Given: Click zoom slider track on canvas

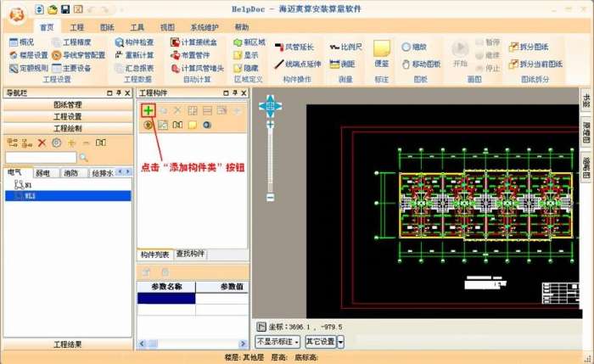Looking at the screenshot, I should coord(270,161).
